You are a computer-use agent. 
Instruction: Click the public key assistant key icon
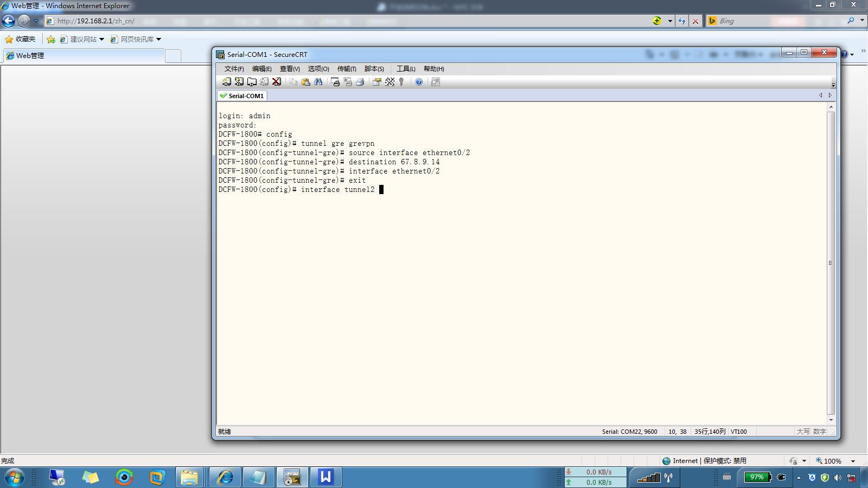pos(401,82)
